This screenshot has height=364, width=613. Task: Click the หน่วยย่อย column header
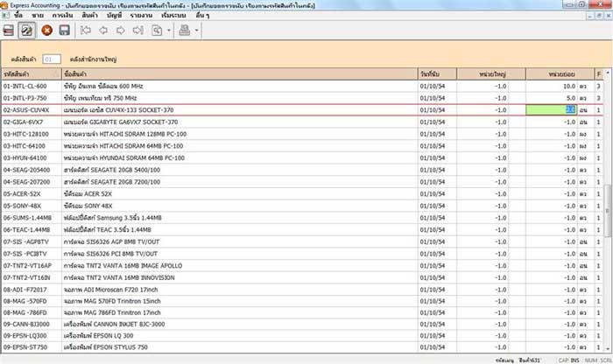560,73
